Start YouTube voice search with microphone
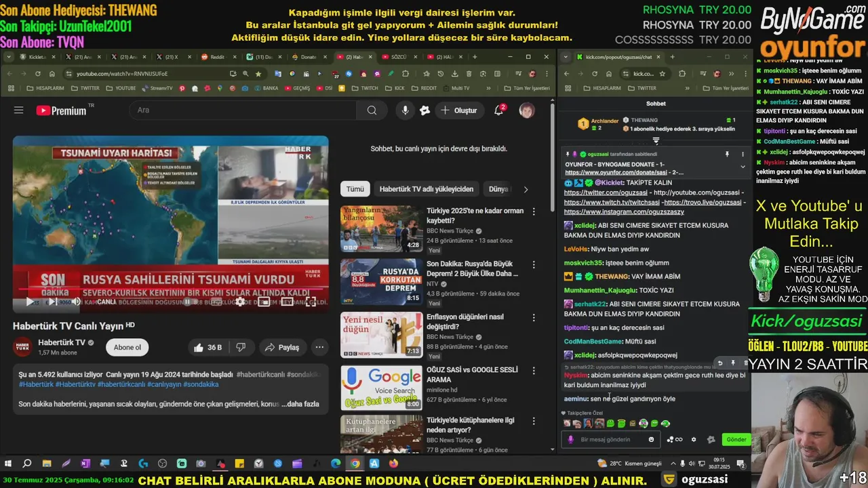 [x=405, y=110]
